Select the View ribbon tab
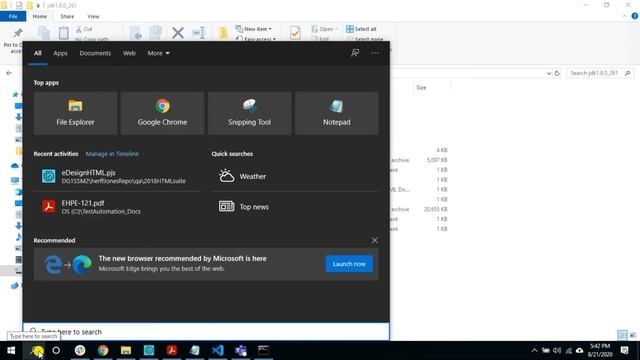Screen dimensions: 640x360 coord(93,16)
